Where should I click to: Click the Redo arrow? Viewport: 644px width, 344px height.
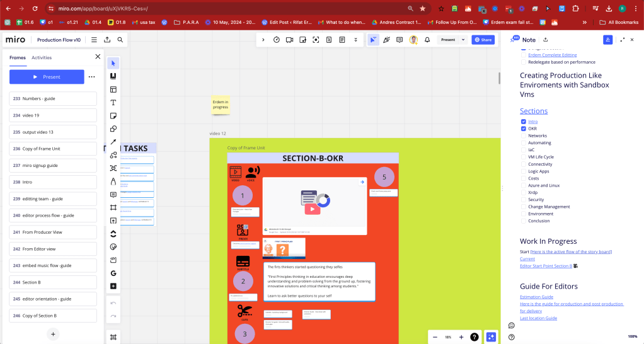click(x=113, y=316)
